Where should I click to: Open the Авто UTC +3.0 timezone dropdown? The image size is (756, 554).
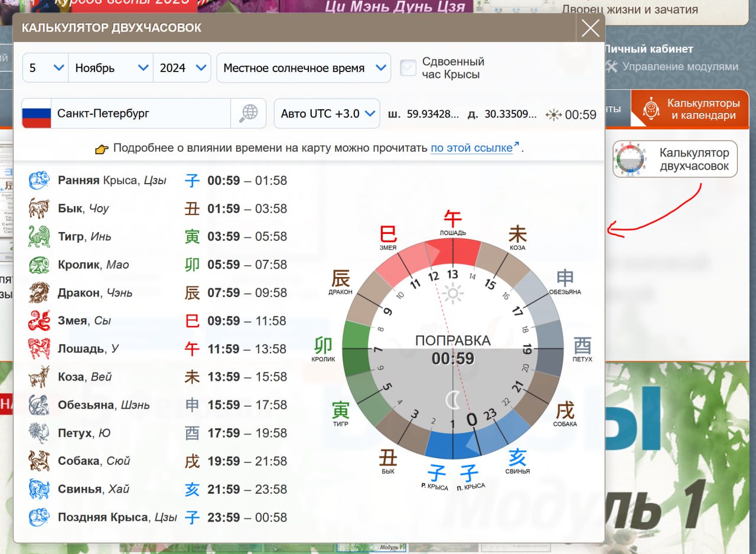click(327, 113)
